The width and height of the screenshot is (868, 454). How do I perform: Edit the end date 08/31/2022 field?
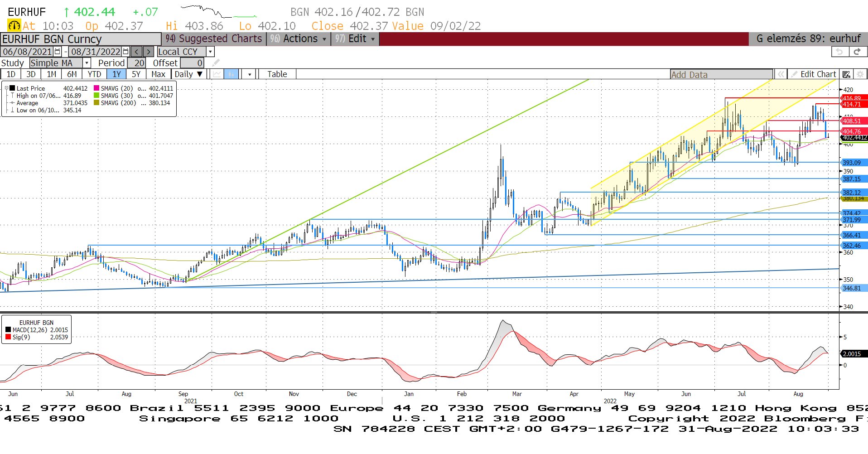click(x=96, y=52)
